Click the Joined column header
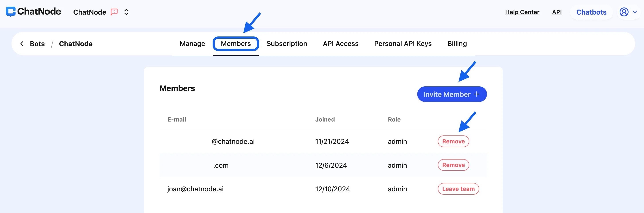Image resolution: width=644 pixels, height=213 pixels. 325,119
